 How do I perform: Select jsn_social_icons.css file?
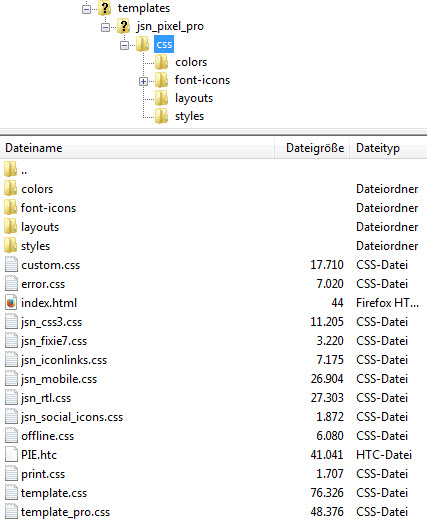(x=72, y=417)
